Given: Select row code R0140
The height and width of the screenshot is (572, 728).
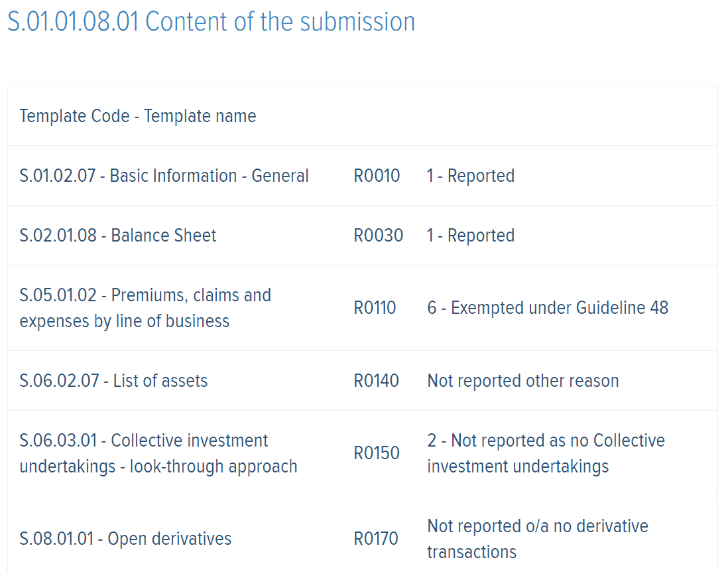Looking at the screenshot, I should [376, 380].
